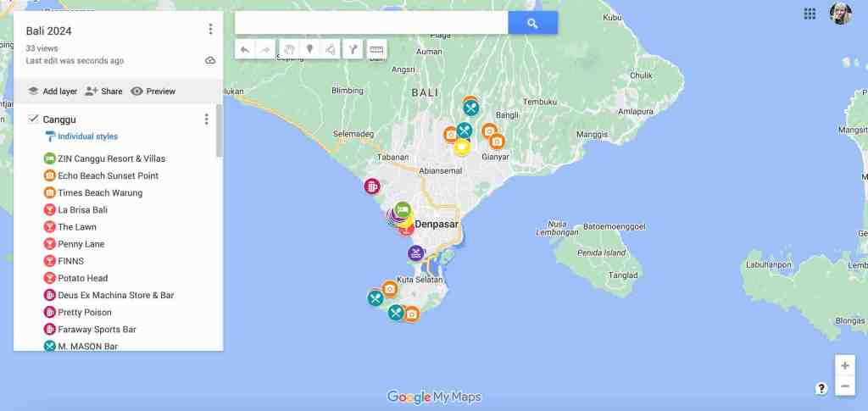Screen dimensions: 868x411
Task: Select the Measure distances ruler tool
Action: (376, 50)
